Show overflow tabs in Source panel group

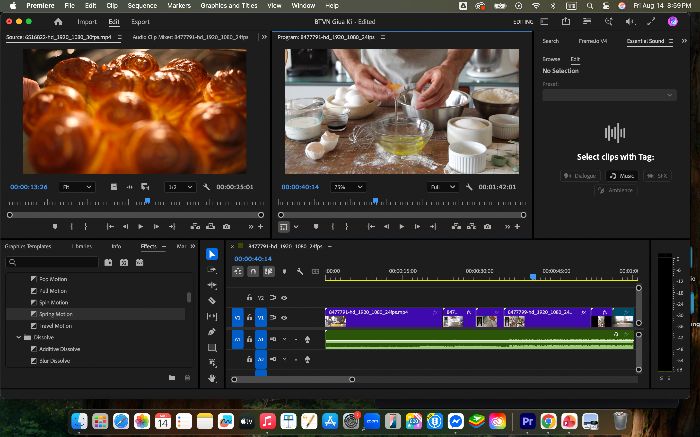coord(264,37)
